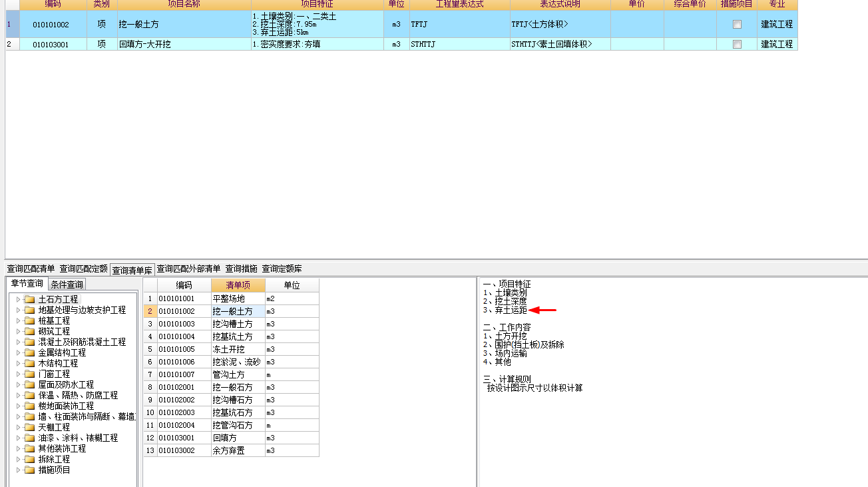868x487 pixels.
Task: Switch to the 查询匹配定额 tab
Action: pos(83,268)
